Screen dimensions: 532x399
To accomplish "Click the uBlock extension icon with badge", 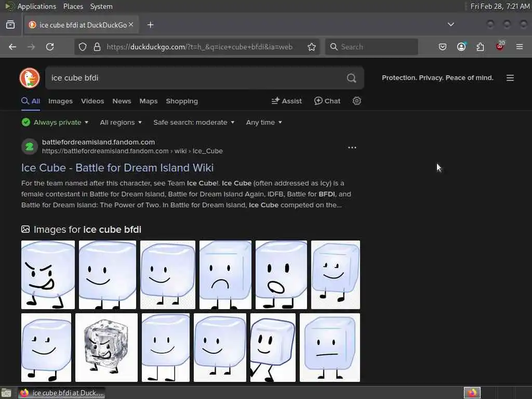I will pos(500,46).
